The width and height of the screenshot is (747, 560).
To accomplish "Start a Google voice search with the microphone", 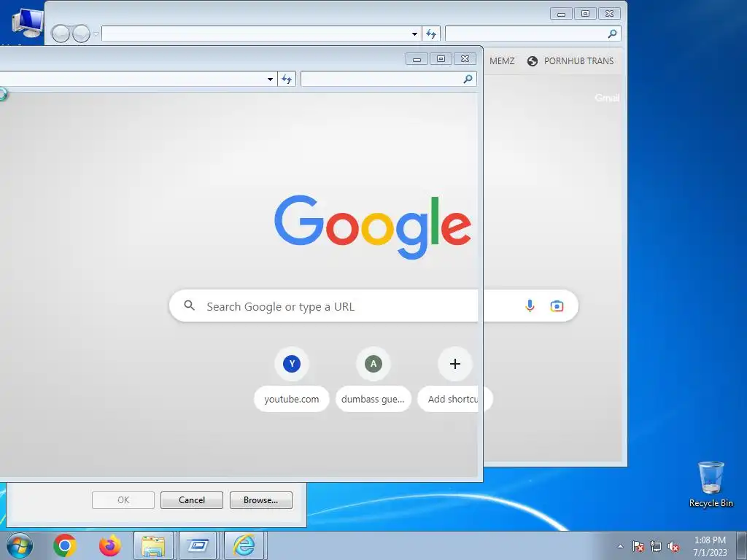I will pos(530,306).
